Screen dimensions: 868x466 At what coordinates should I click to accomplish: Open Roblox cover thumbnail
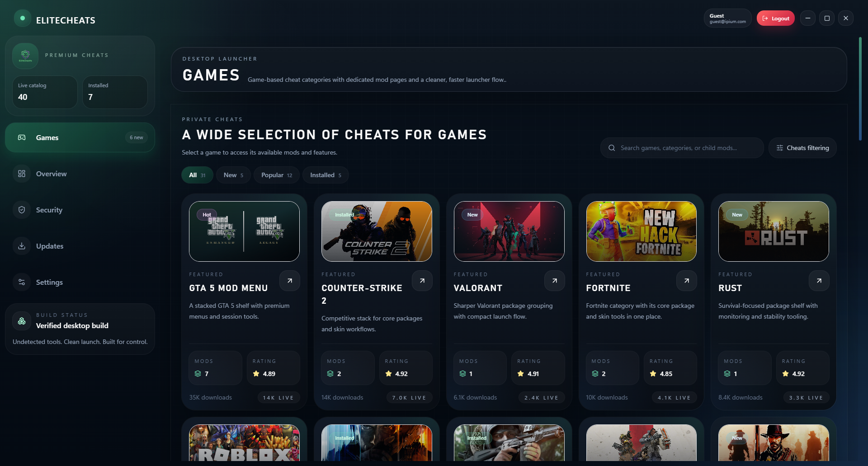click(244, 443)
